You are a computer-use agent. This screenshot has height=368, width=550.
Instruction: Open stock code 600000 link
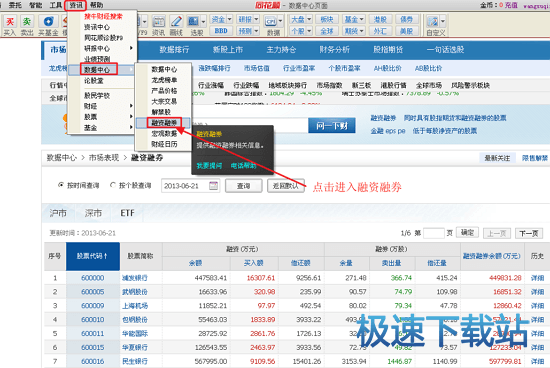(x=93, y=278)
